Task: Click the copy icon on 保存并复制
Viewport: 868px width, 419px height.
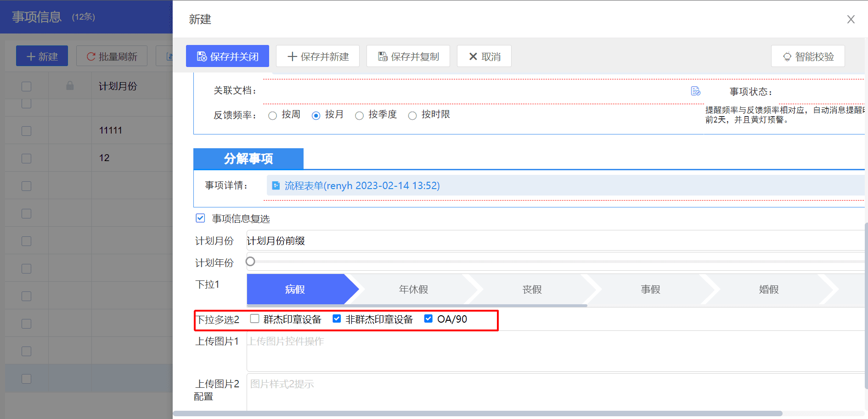Action: point(383,56)
